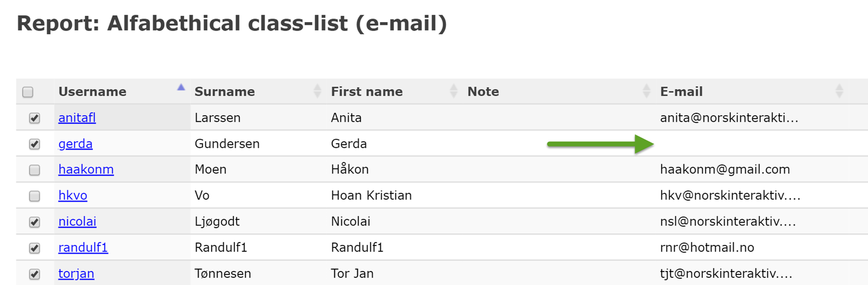The height and width of the screenshot is (285, 868).
Task: Click the sort icon beside First name header
Action: [x=453, y=91]
